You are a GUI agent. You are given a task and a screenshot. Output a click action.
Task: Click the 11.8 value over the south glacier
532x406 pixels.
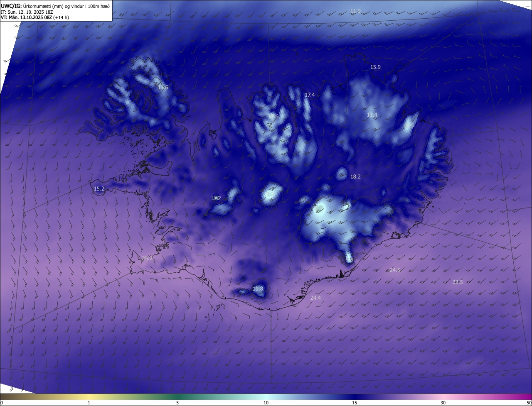(x=258, y=289)
